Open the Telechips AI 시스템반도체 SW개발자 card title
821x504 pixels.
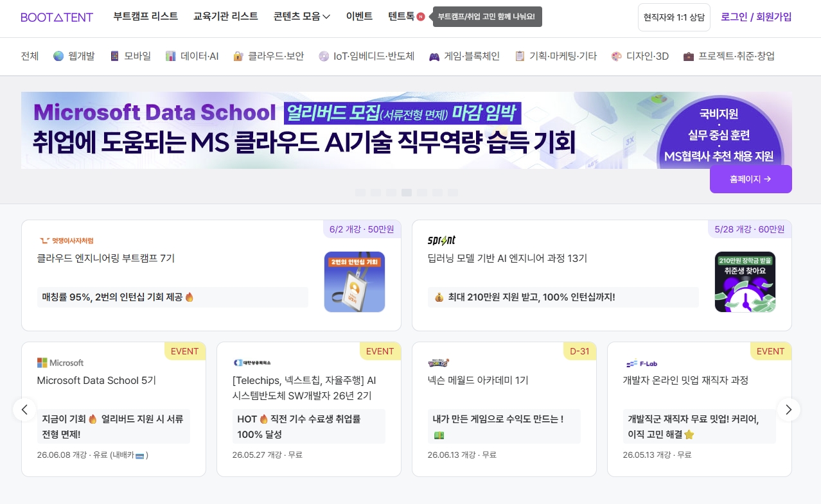point(305,388)
